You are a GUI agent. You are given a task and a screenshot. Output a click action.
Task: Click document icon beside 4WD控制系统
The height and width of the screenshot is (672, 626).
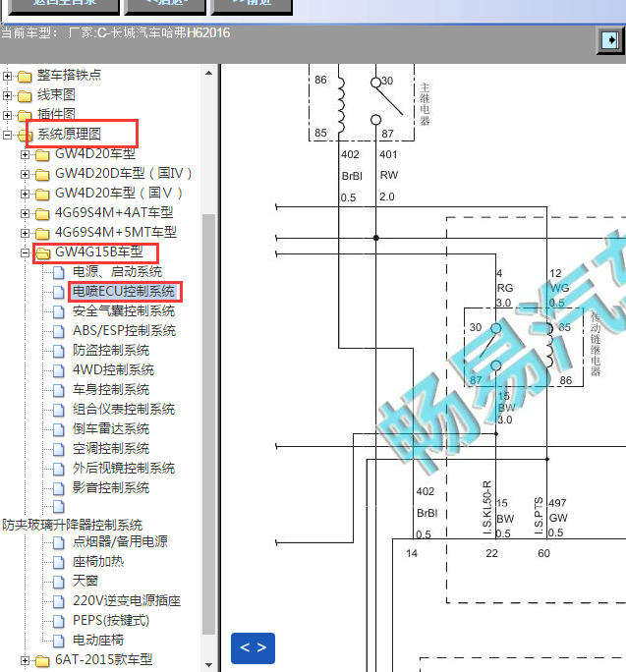click(58, 370)
